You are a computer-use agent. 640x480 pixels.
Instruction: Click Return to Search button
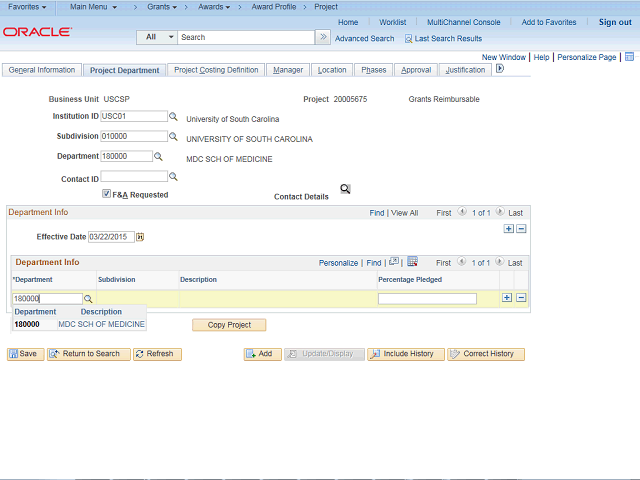[x=89, y=354]
